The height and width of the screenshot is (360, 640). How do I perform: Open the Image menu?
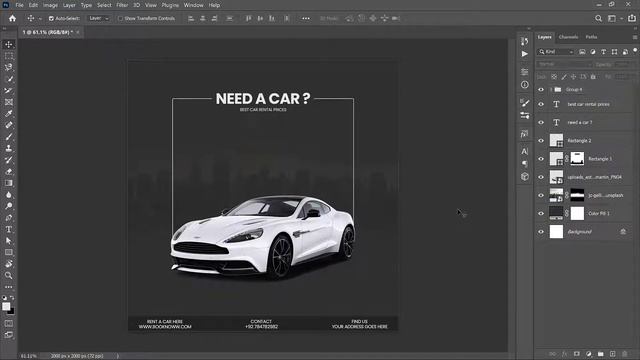coord(50,5)
